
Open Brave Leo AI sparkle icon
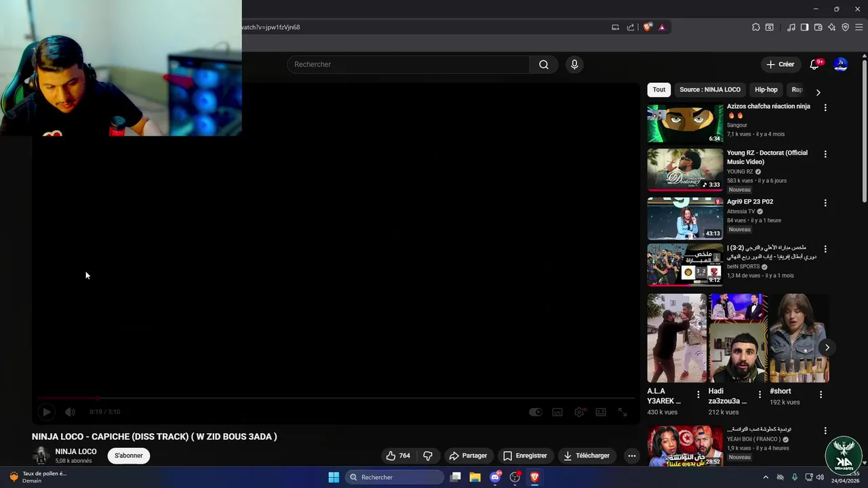pyautogui.click(x=831, y=27)
